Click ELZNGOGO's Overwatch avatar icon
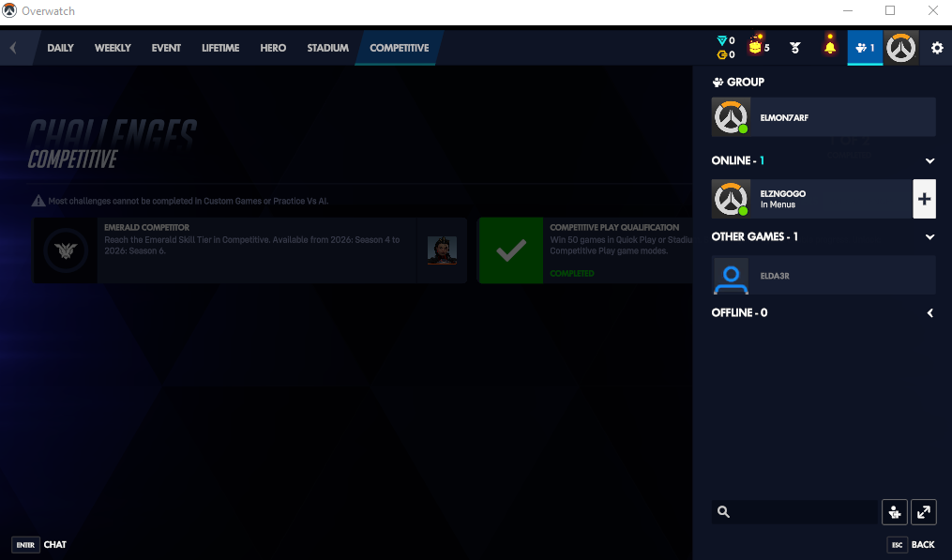 (x=731, y=199)
